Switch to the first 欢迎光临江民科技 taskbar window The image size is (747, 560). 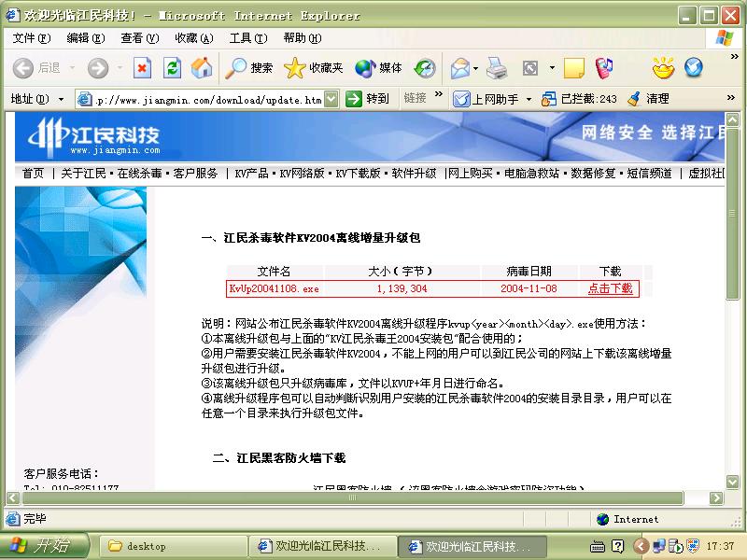322,546
